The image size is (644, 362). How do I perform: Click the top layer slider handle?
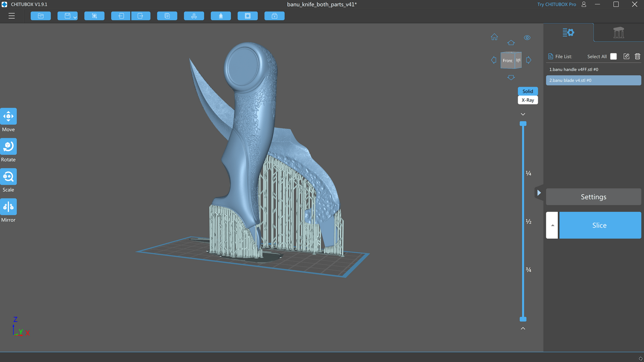pos(523,124)
